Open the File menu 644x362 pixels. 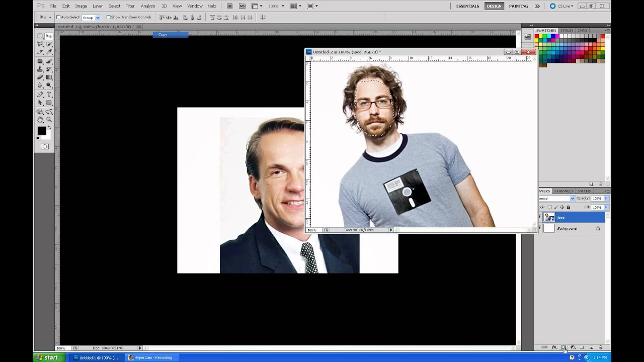point(53,6)
